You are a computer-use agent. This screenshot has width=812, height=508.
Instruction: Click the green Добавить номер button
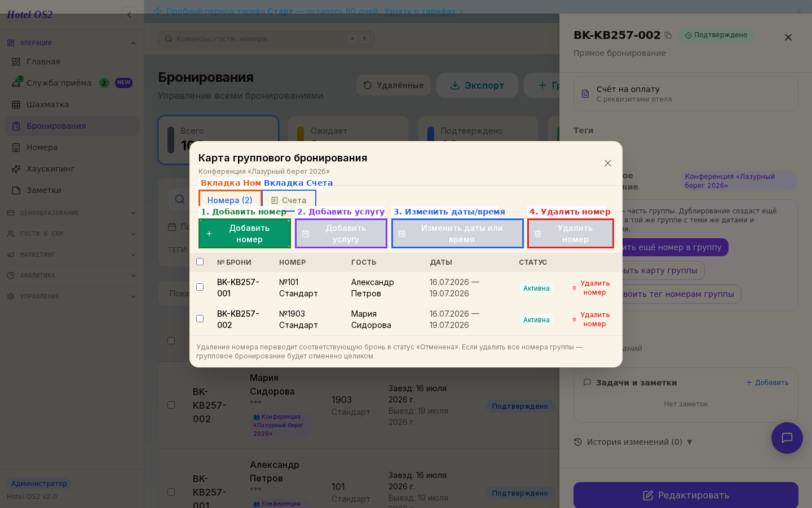tap(245, 234)
